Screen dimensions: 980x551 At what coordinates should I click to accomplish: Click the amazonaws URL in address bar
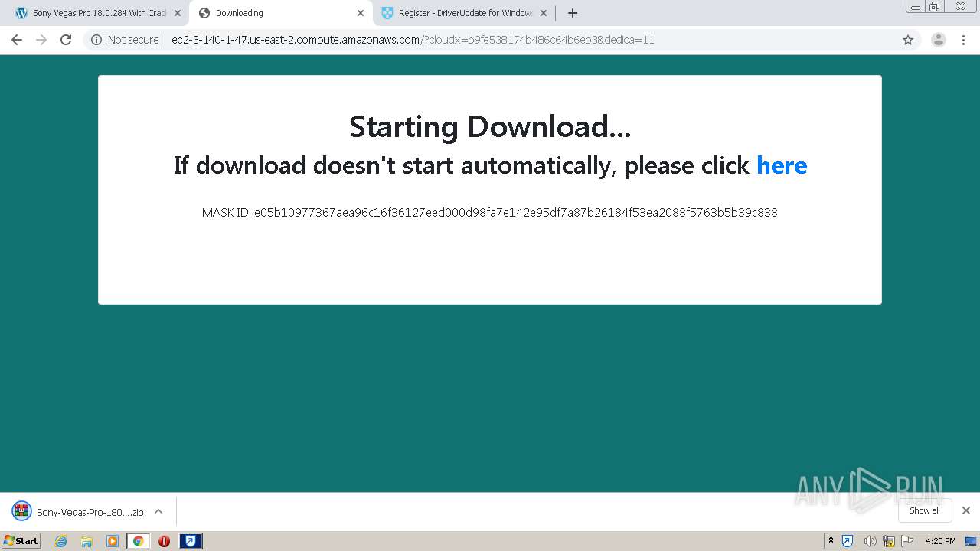click(413, 40)
